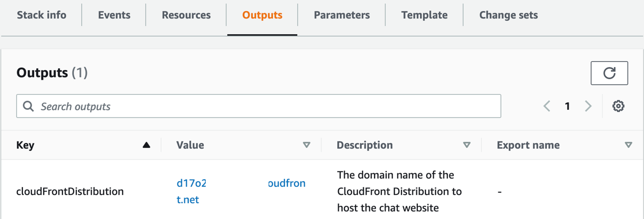The width and height of the screenshot is (644, 219).
Task: Show the Template tab
Action: click(424, 15)
